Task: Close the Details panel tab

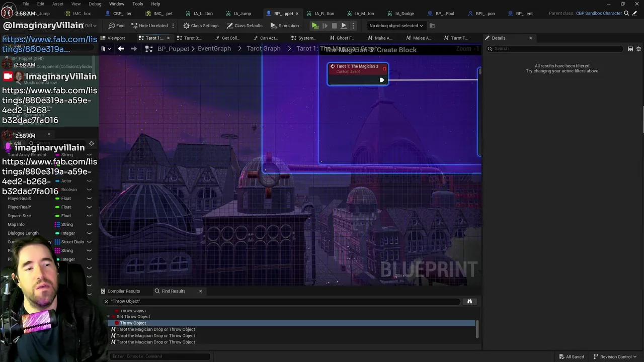Action: [530, 38]
